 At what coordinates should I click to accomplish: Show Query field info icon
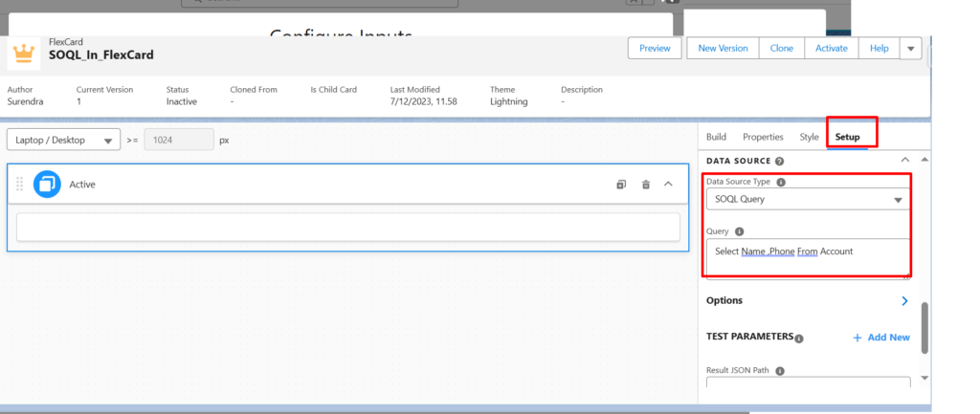click(740, 231)
